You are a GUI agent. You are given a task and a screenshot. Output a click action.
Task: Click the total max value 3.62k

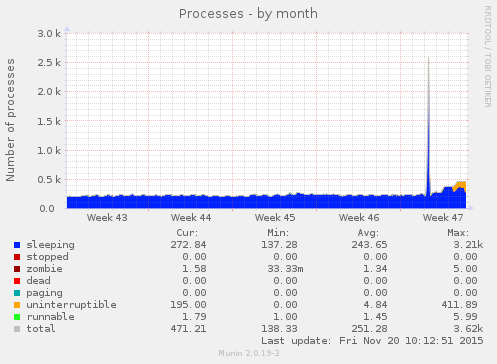click(468, 329)
